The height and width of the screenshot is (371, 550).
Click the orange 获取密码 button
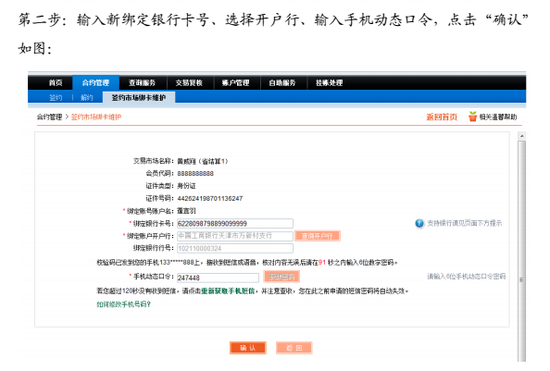[x=282, y=277]
